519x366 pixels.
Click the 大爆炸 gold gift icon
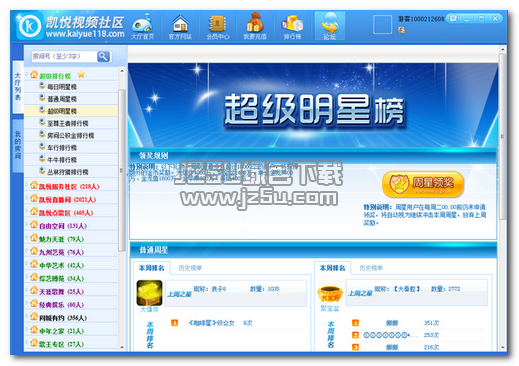tap(149, 292)
